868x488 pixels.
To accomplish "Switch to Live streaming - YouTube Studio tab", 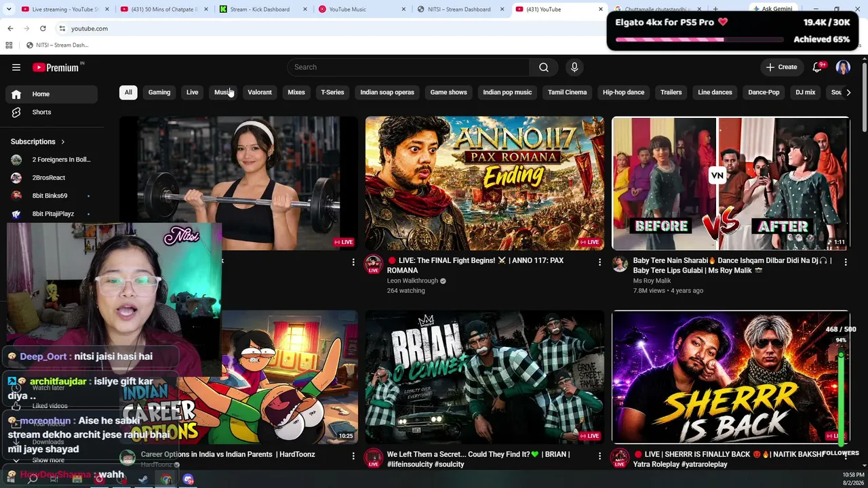I will point(64,9).
